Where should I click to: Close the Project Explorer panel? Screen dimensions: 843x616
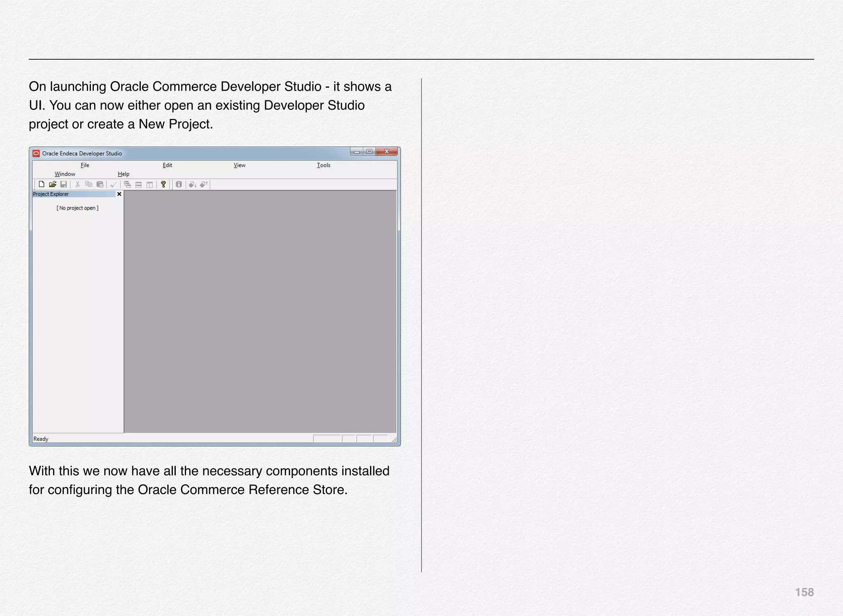[x=119, y=194]
